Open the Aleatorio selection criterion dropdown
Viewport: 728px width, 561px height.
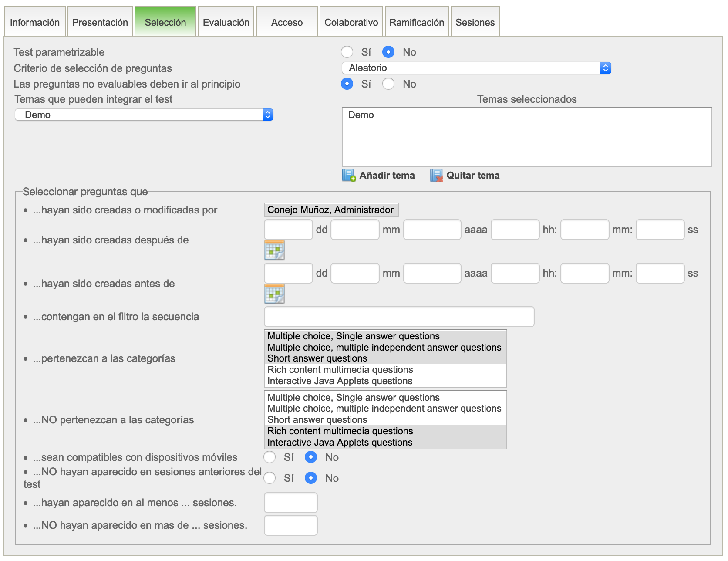(x=476, y=68)
